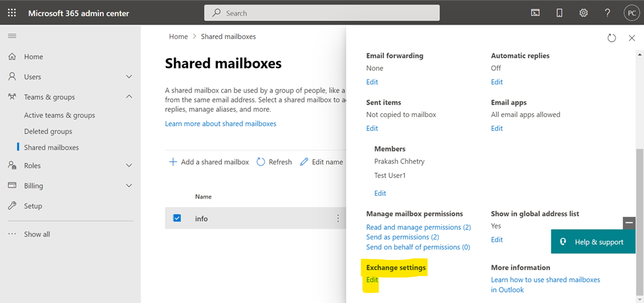
Task: Click the Name column header
Action: tap(203, 196)
